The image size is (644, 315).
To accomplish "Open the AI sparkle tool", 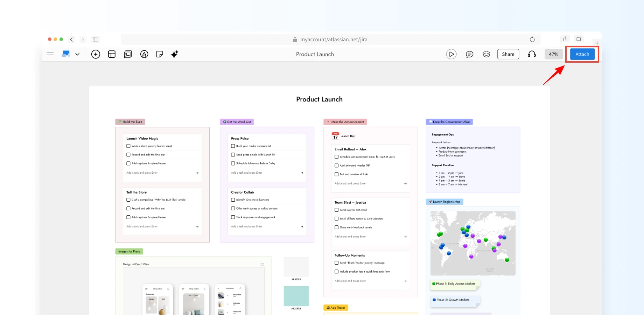I will click(174, 54).
